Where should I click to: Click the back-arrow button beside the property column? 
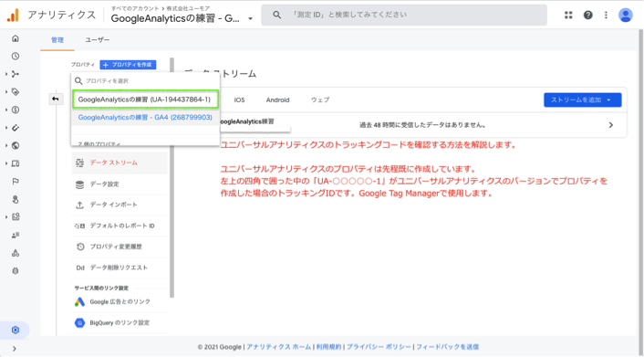(56, 99)
